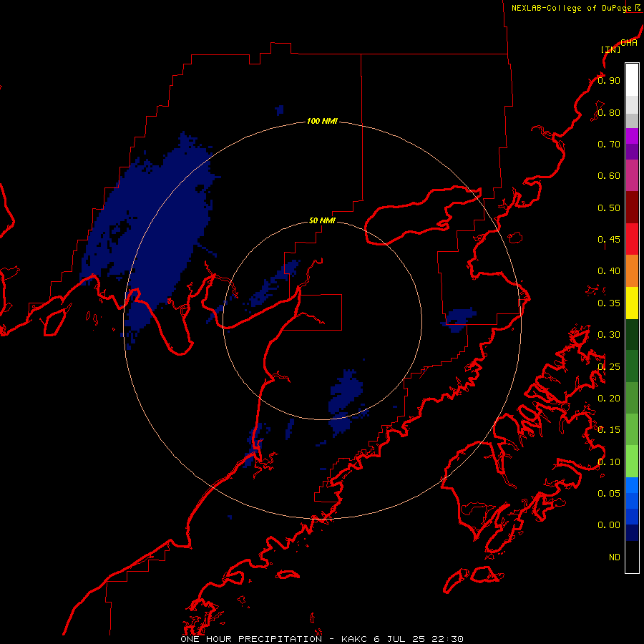This screenshot has width=644, height=644.
Task: Pick the navy swatch just above ND
Action: coord(632,533)
